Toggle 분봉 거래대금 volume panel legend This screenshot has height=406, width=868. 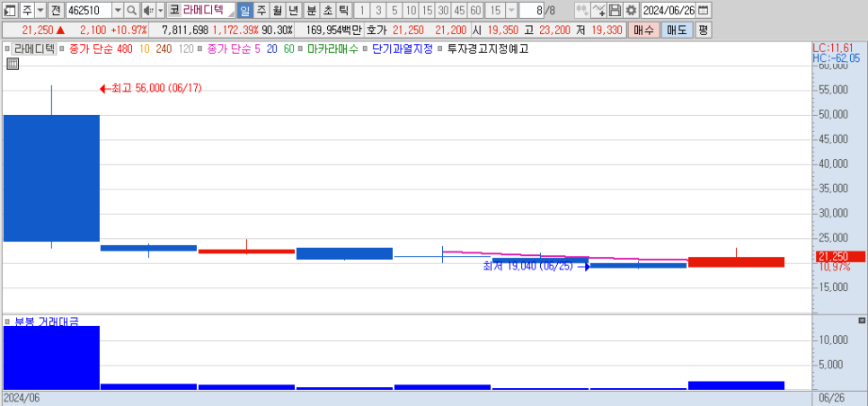point(47,322)
